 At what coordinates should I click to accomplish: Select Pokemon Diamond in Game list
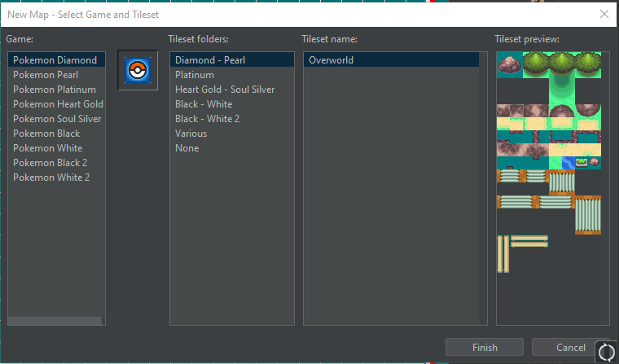(55, 60)
